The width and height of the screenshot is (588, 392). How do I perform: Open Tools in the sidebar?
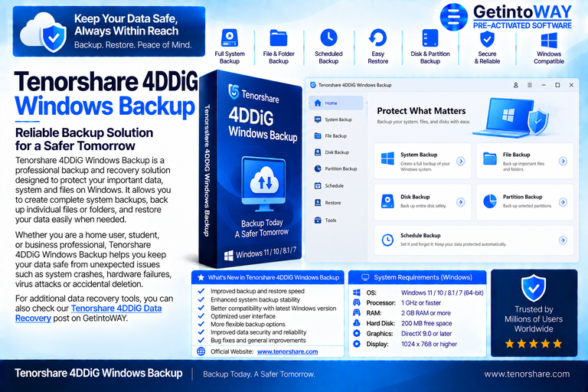(335, 220)
